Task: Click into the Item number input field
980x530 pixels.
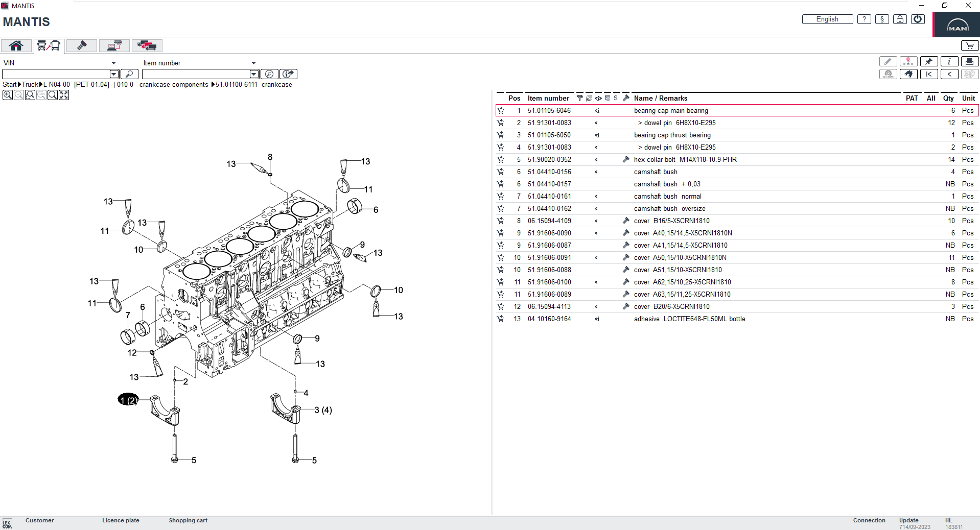Action: [196, 75]
